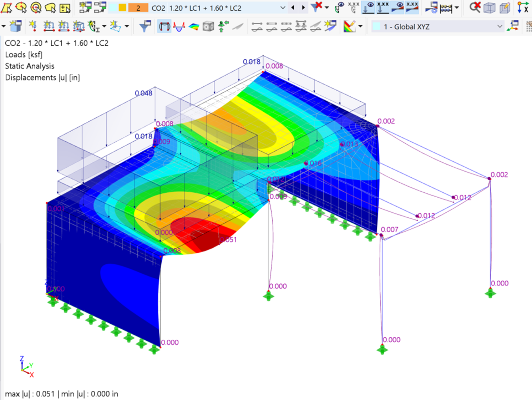
Task: Click the rendered solid cube display icon
Action: click(208, 26)
